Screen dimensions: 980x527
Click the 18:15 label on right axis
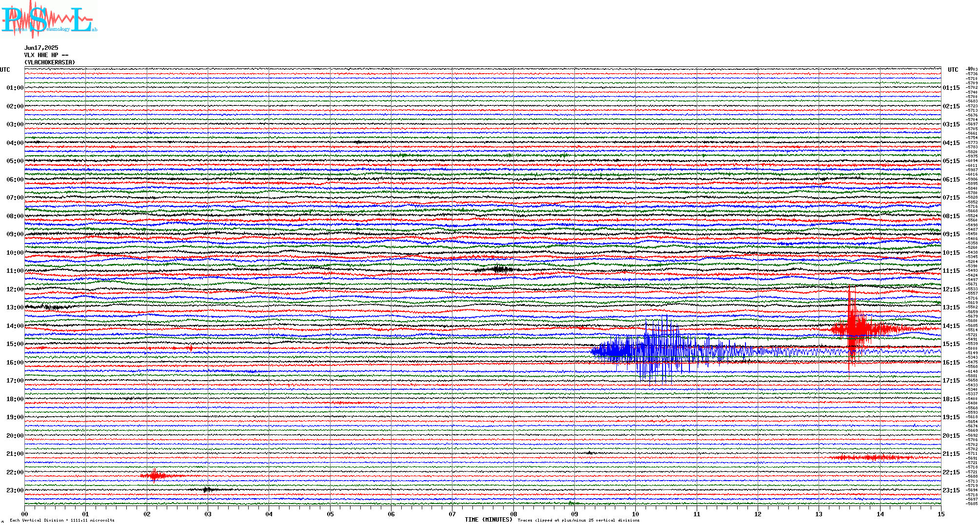(x=951, y=399)
